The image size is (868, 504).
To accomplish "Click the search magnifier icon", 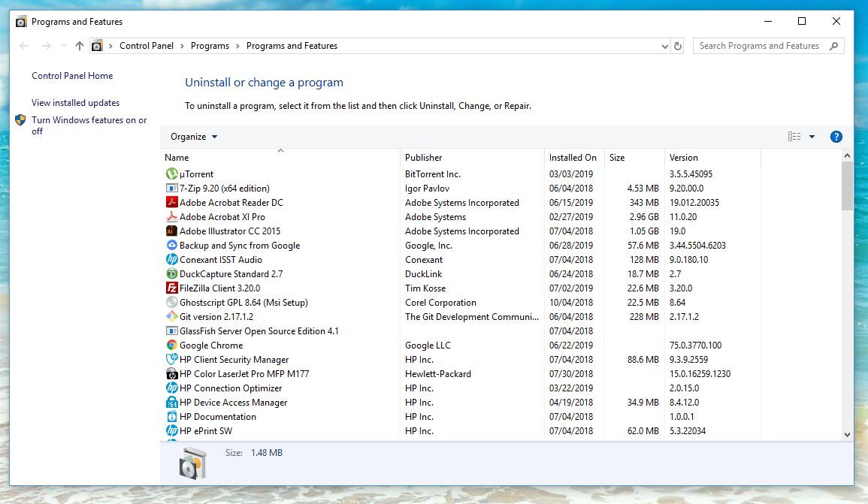I will tap(833, 46).
